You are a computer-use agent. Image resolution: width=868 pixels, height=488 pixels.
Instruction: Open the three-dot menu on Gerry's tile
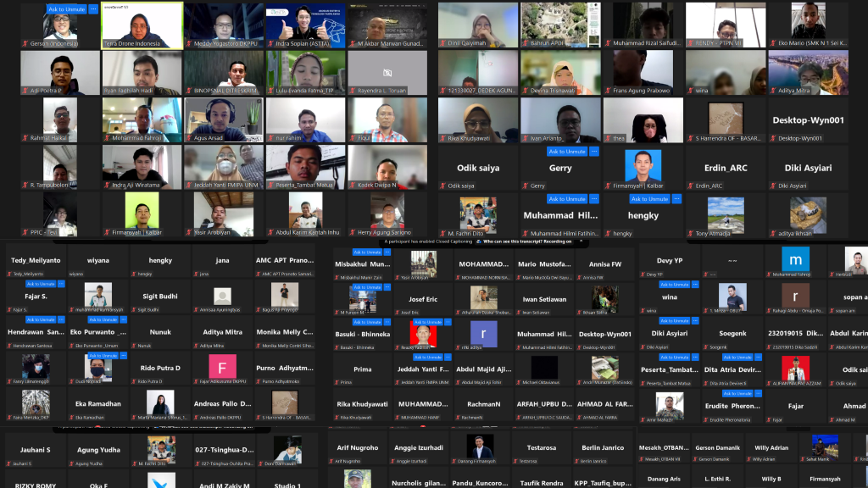pyautogui.click(x=594, y=152)
